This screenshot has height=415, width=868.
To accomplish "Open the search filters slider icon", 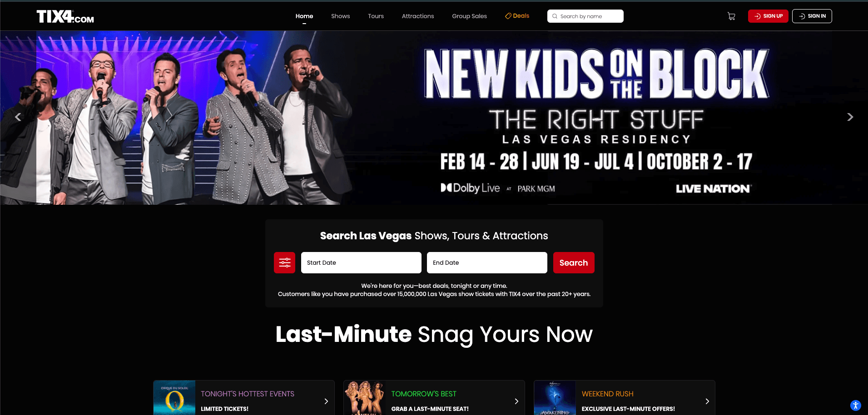I will (x=285, y=262).
